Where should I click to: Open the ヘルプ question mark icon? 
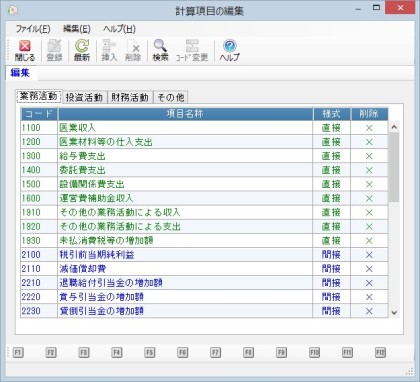click(x=230, y=50)
